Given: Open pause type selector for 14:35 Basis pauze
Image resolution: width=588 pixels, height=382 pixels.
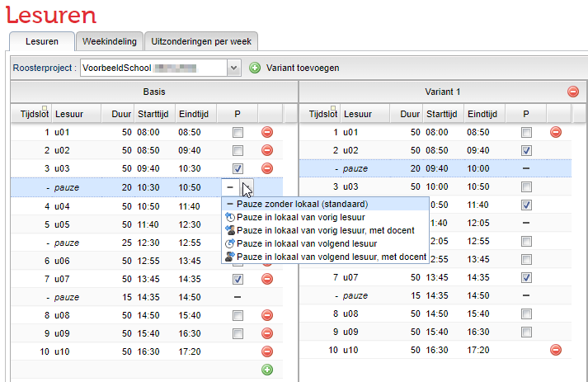Looking at the screenshot, I should 238,296.
